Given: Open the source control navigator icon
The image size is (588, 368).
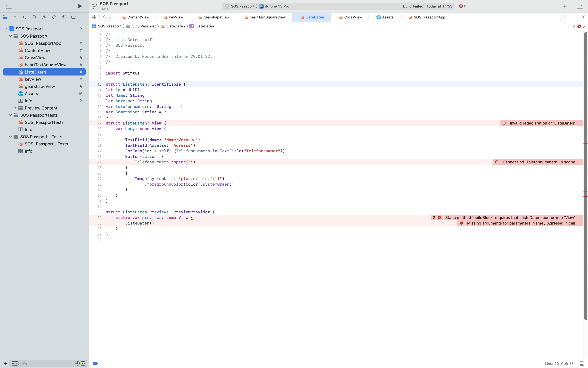Looking at the screenshot, I should pos(15,17).
